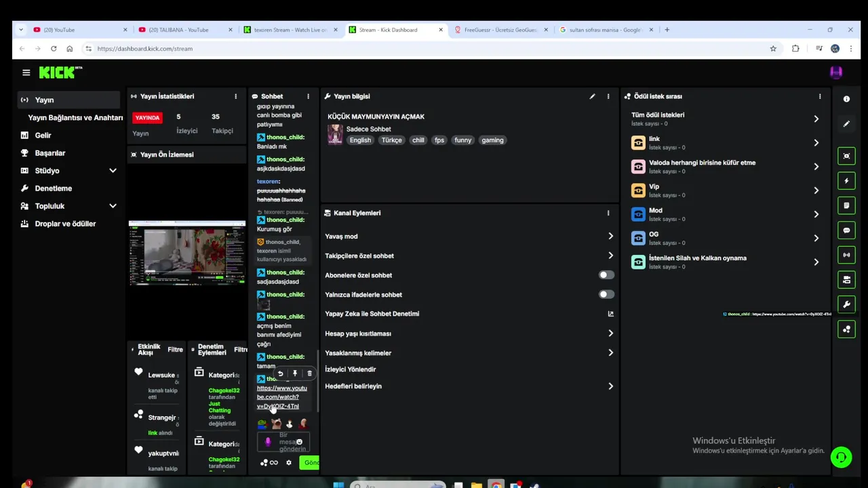Open the Yayın İstatistikleri three-dot menu

pos(235,96)
